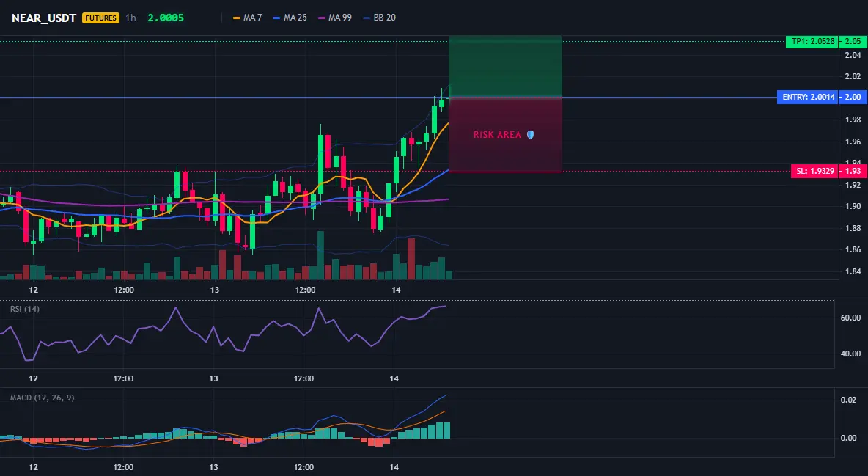The image size is (868, 476).
Task: Click the 2.04 price axis value
Action: coord(853,55)
